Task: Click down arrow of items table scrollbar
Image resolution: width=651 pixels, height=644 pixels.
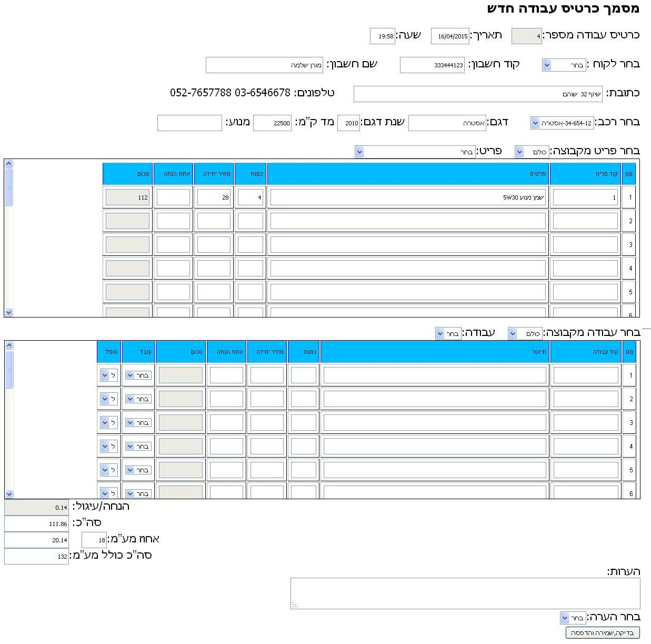Action: pyautogui.click(x=8, y=312)
